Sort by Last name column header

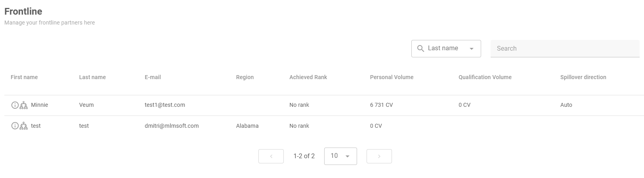pyautogui.click(x=92, y=78)
